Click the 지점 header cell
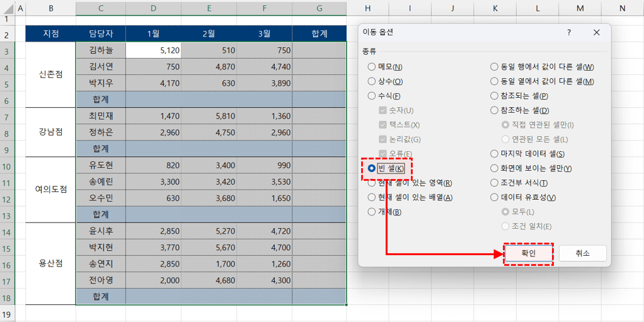Image resolution: width=644 pixels, height=322 pixels. (50, 33)
